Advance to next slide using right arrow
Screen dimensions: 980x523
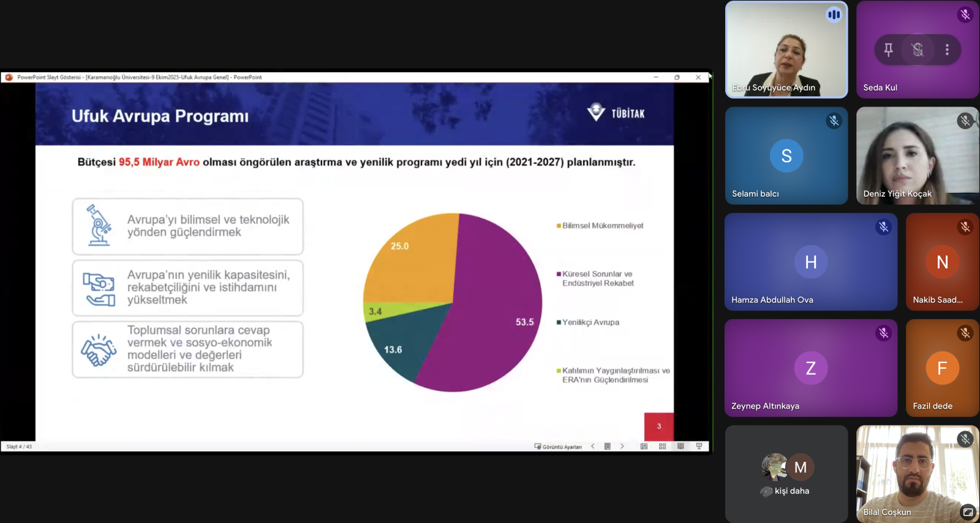[622, 446]
